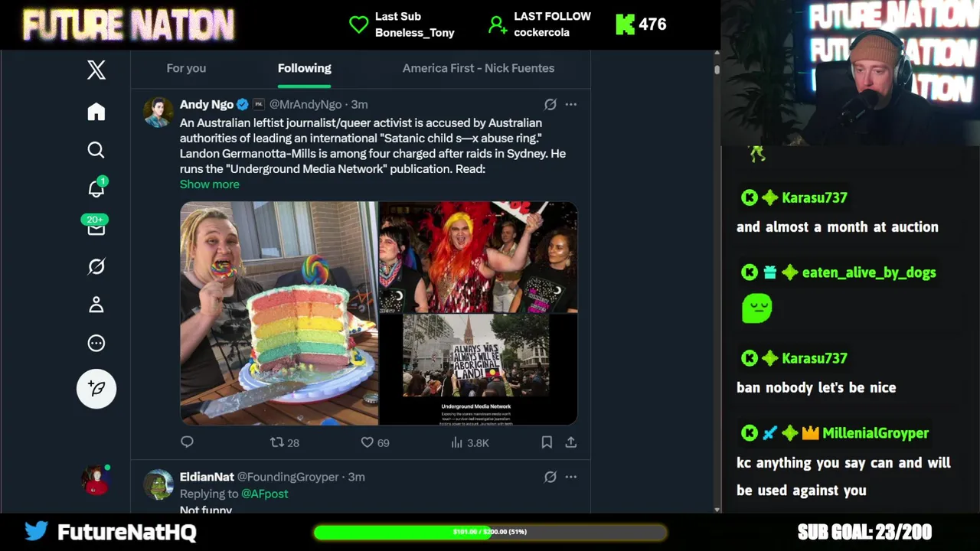980x551 pixels.
Task: Click the EldianNat display name
Action: click(x=207, y=477)
